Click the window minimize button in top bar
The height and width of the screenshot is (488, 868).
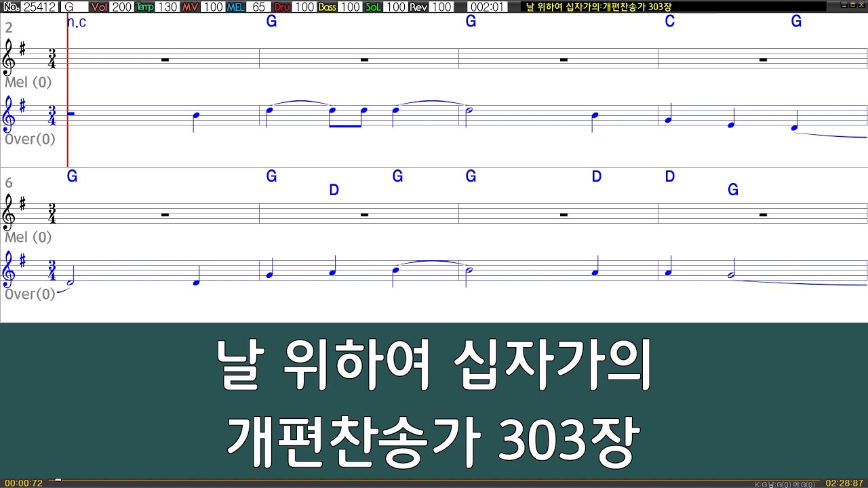coord(844,5)
